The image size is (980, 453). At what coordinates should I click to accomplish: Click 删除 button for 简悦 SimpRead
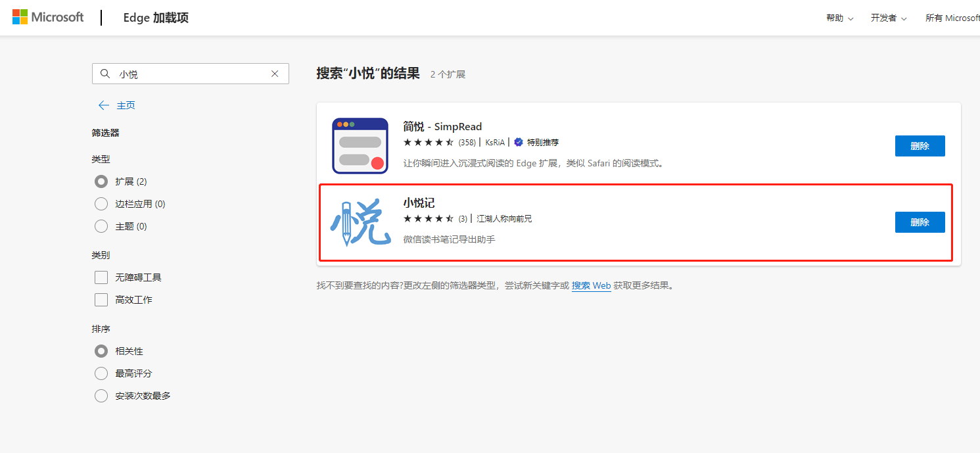[920, 146]
